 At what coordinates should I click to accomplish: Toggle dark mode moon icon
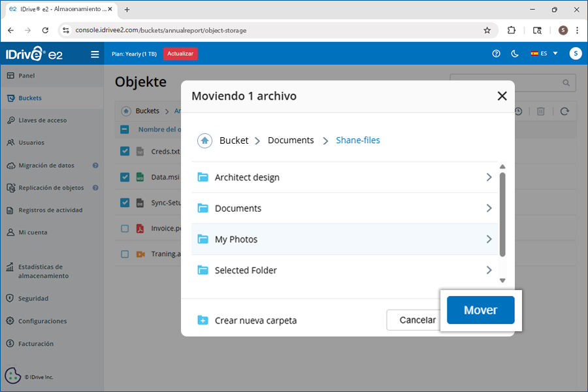[x=514, y=54]
